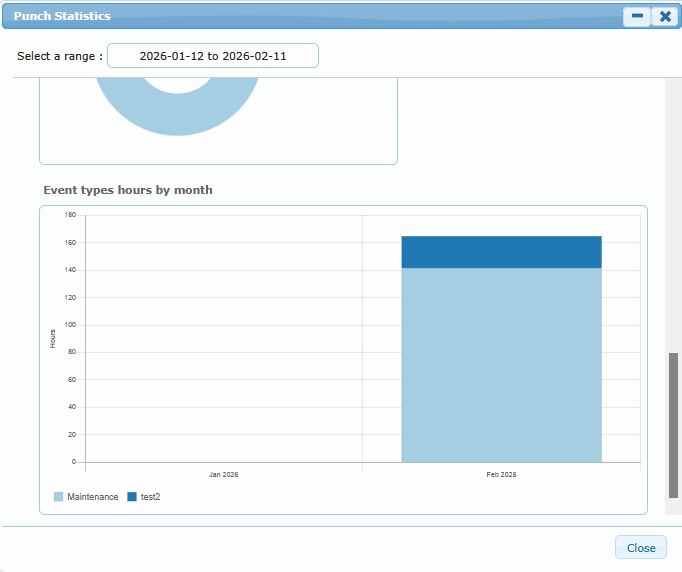Click the Punch Statistics title bar
Image resolution: width=682 pixels, height=572 pixels.
(x=300, y=16)
